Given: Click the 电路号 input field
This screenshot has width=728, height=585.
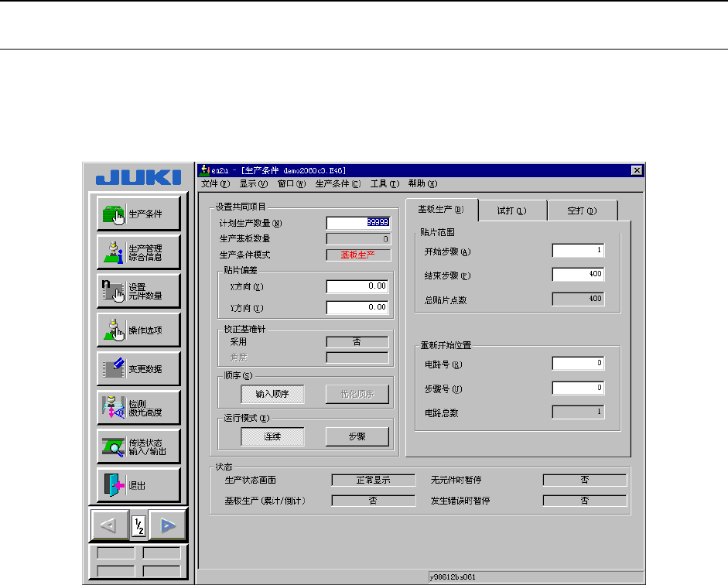Looking at the screenshot, I should (x=578, y=364).
